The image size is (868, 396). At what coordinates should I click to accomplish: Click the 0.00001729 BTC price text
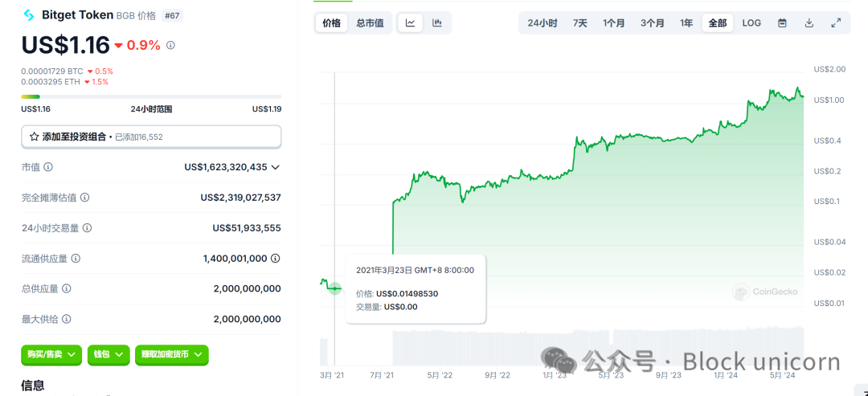(52, 71)
